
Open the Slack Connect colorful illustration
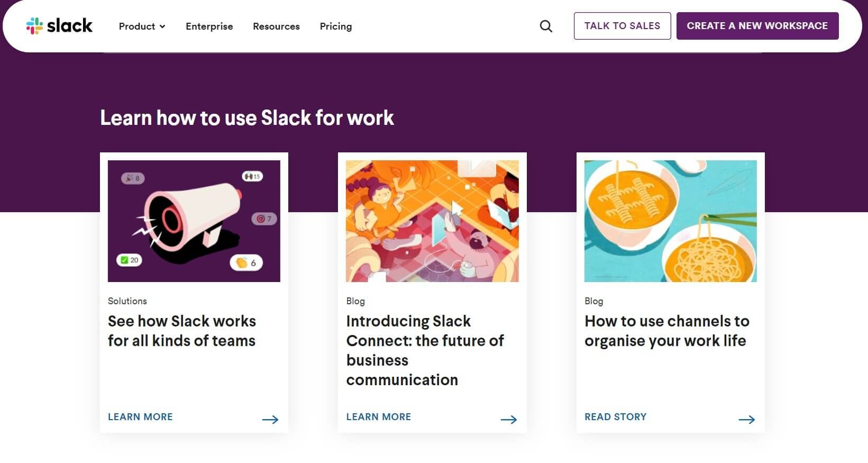tap(432, 221)
